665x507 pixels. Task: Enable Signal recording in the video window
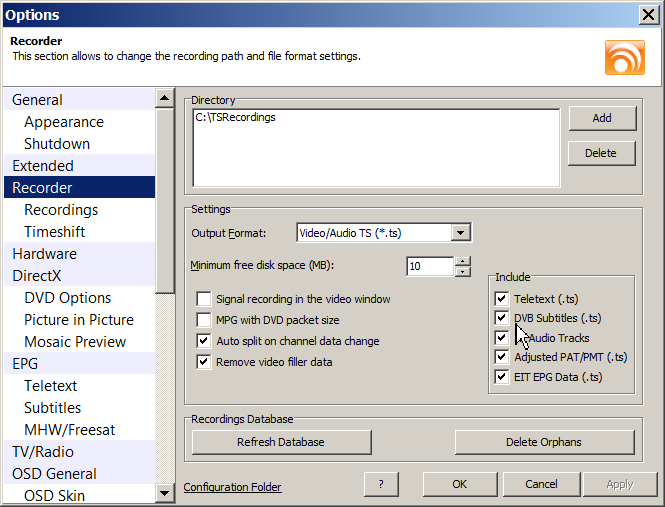click(x=204, y=299)
